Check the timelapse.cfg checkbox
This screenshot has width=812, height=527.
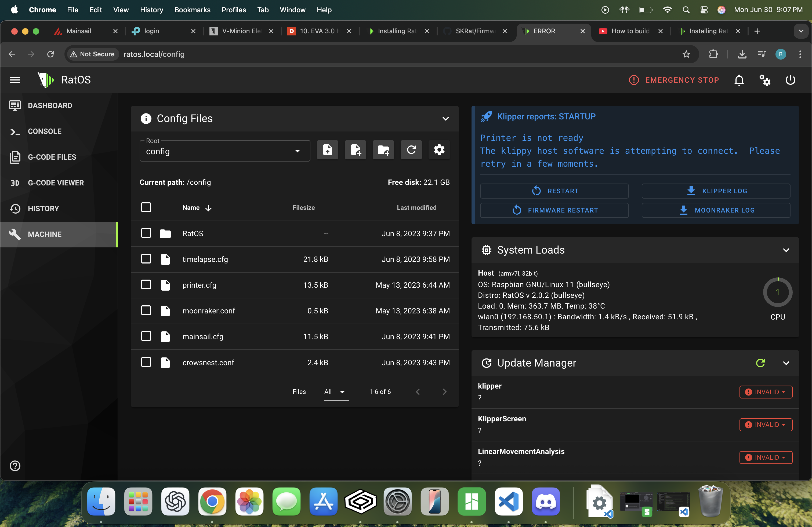(146, 259)
